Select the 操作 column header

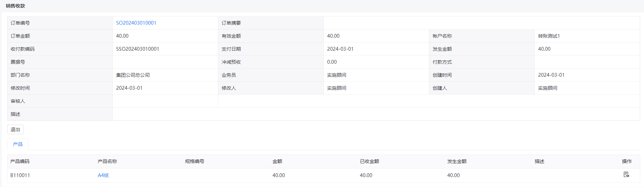click(x=627, y=161)
